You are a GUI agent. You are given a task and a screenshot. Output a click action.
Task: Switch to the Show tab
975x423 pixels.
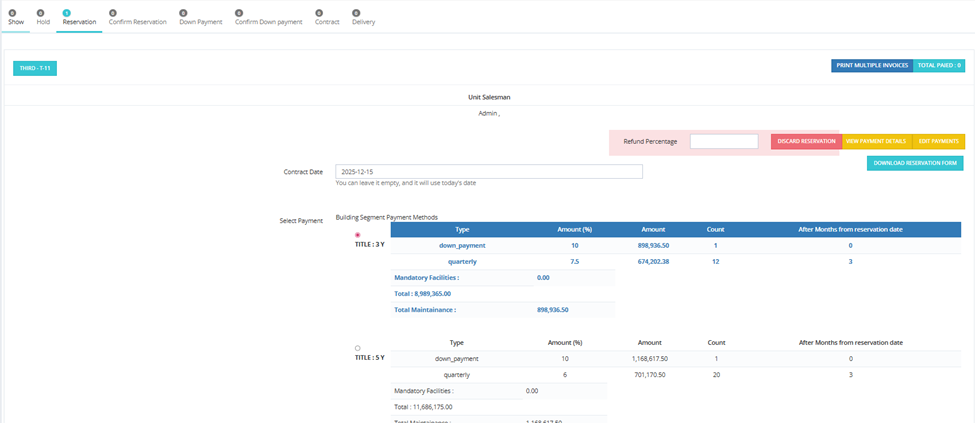tap(16, 19)
